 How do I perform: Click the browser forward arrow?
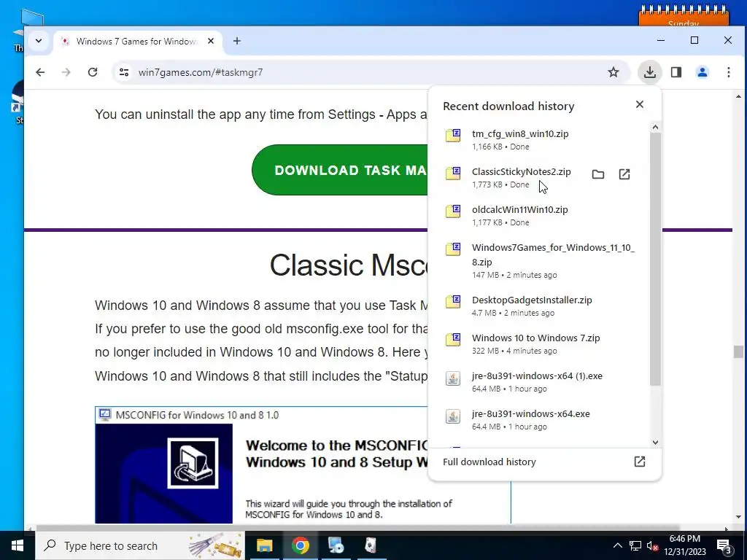[x=66, y=72]
